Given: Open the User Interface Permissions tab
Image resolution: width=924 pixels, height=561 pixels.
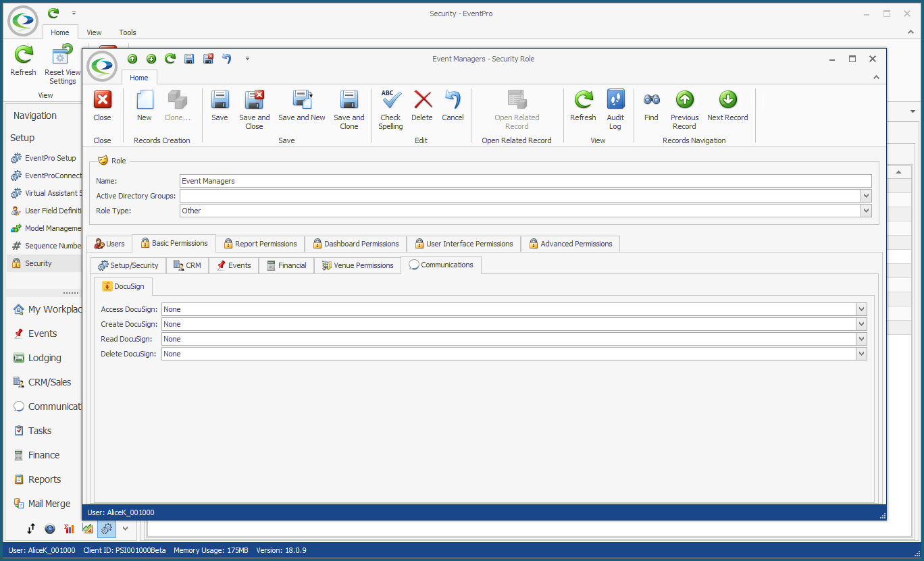Looking at the screenshot, I should 463,244.
